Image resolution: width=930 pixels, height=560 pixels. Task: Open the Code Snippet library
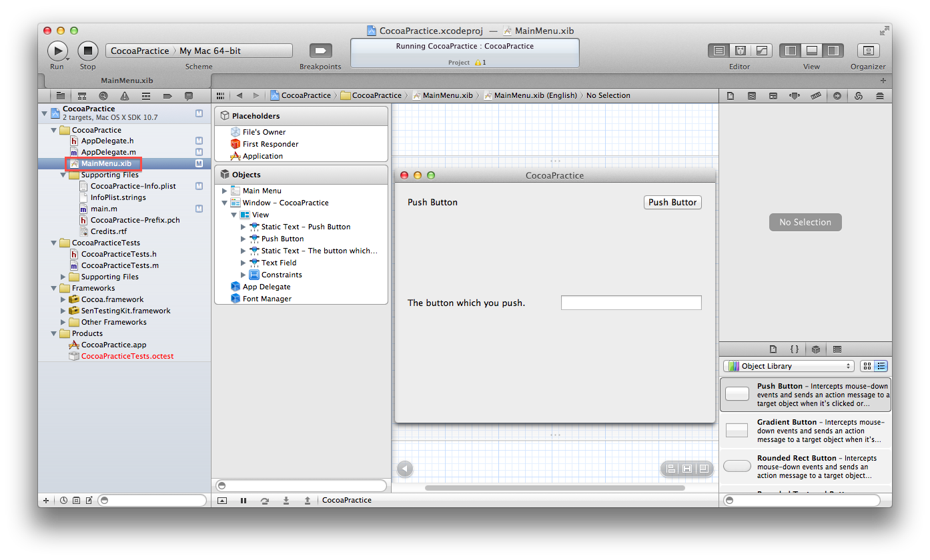point(795,349)
